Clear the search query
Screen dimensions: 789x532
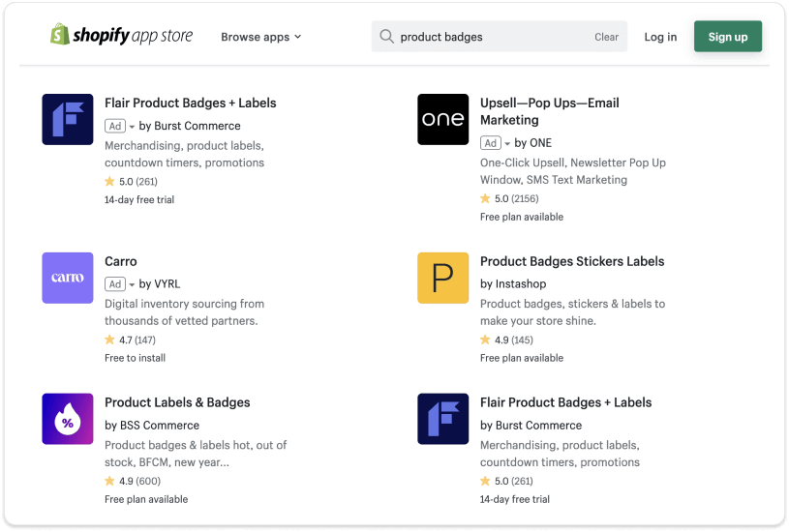606,37
